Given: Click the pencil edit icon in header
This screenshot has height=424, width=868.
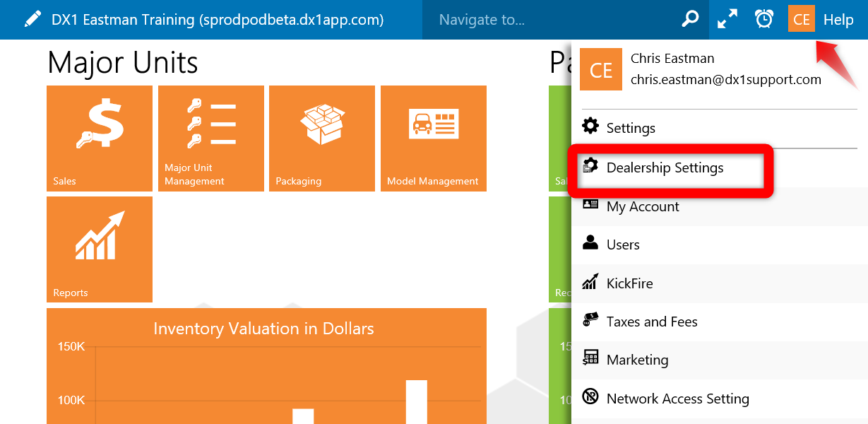Looking at the screenshot, I should click(32, 19).
